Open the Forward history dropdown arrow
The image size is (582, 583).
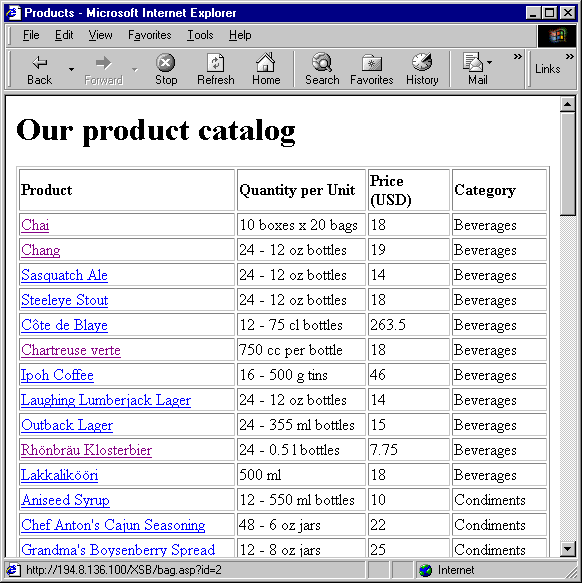click(135, 70)
